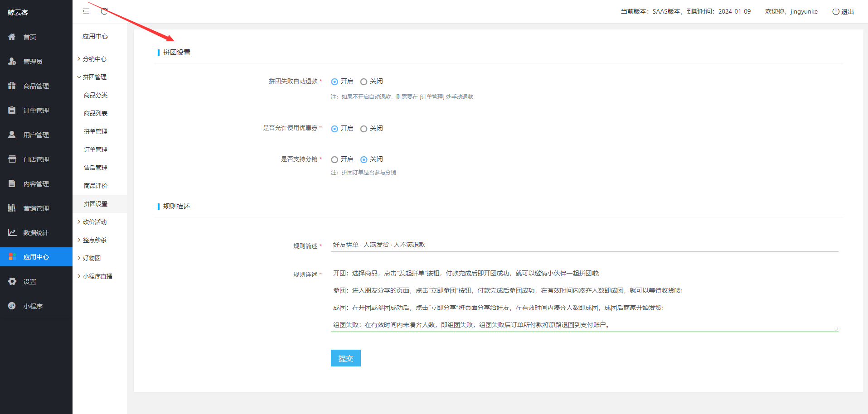Click 应用中心 heading in the secondary menu
The height and width of the screenshot is (414, 868).
(95, 36)
